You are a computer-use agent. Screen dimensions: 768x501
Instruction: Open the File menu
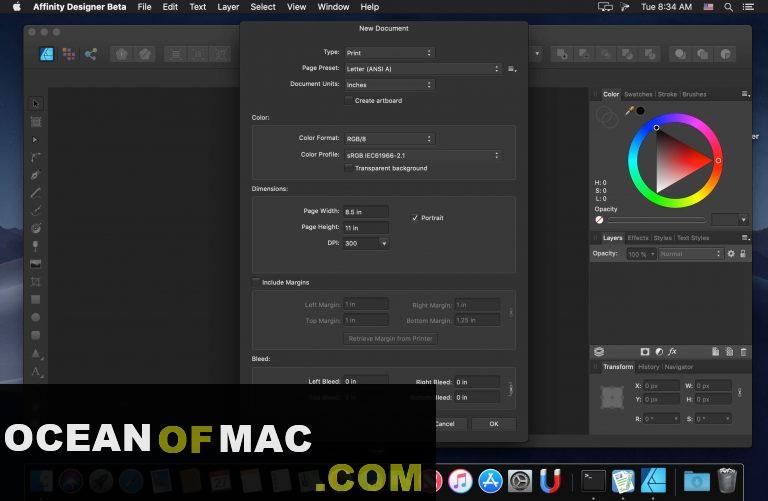click(x=144, y=7)
